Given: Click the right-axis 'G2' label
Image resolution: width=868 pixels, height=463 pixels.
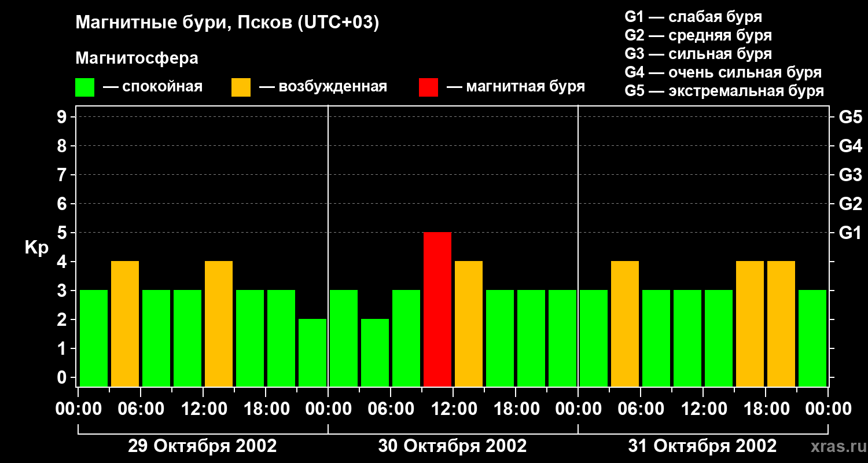Looking at the screenshot, I should tap(850, 204).
